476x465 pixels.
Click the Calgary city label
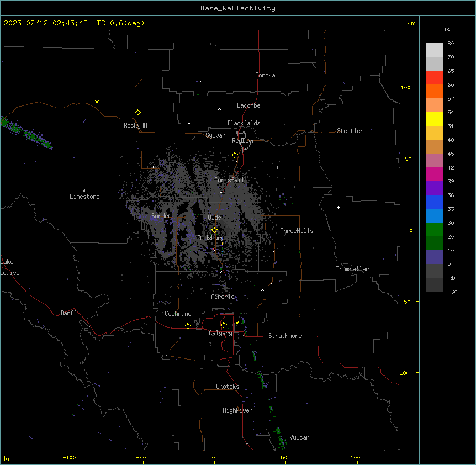[220, 333]
